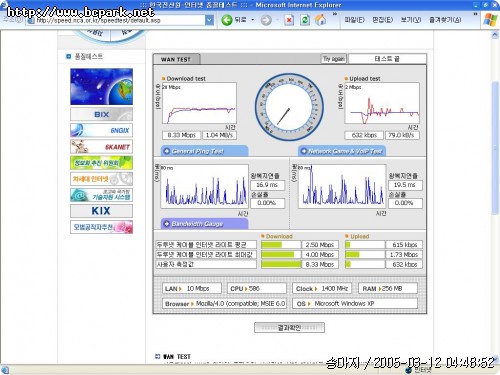
Task: Expand the toolbar overflow chevron
Action: click(x=335, y=14)
